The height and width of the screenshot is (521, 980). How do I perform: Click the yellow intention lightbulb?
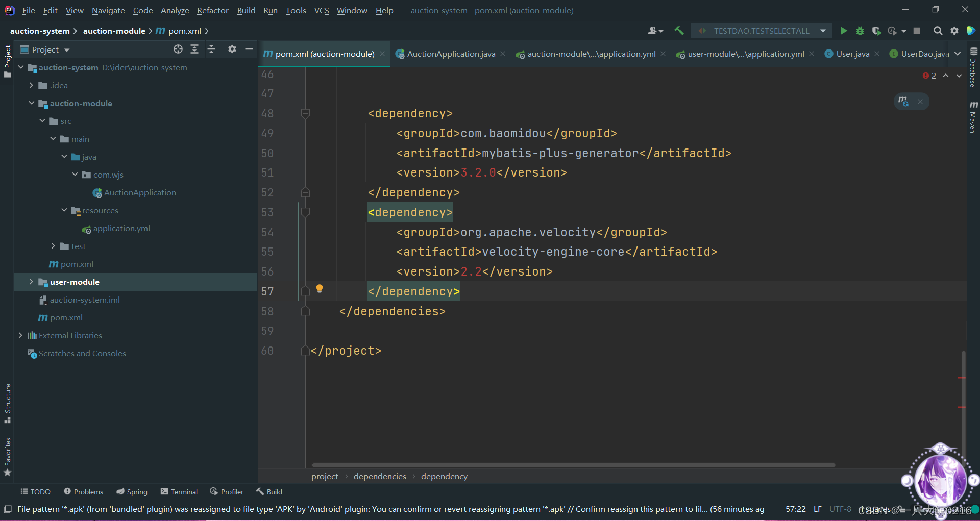click(320, 289)
